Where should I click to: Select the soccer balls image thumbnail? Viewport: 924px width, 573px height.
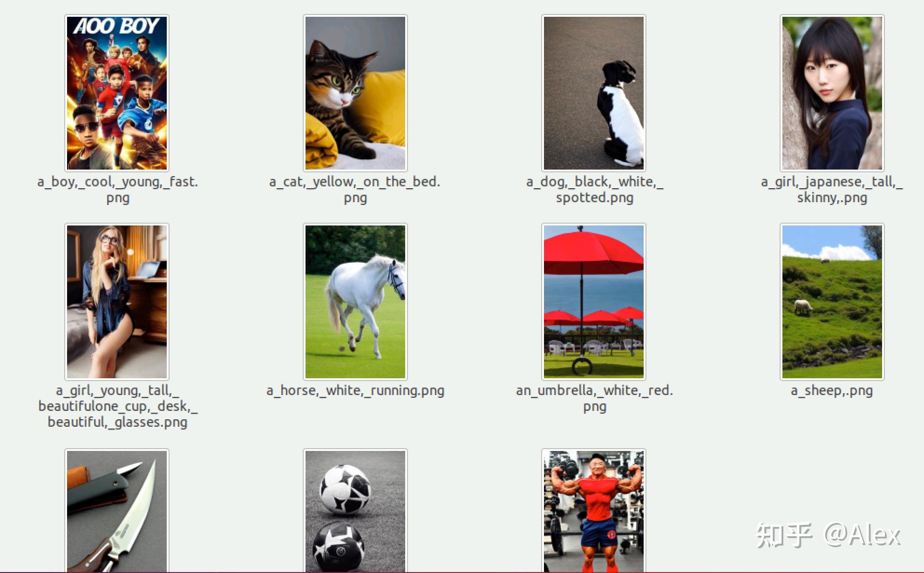[x=355, y=511]
